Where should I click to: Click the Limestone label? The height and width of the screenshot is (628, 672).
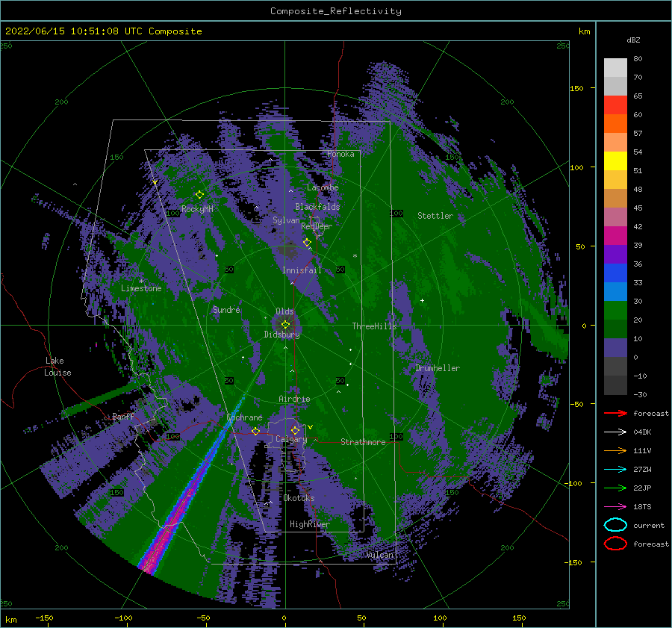tap(141, 288)
